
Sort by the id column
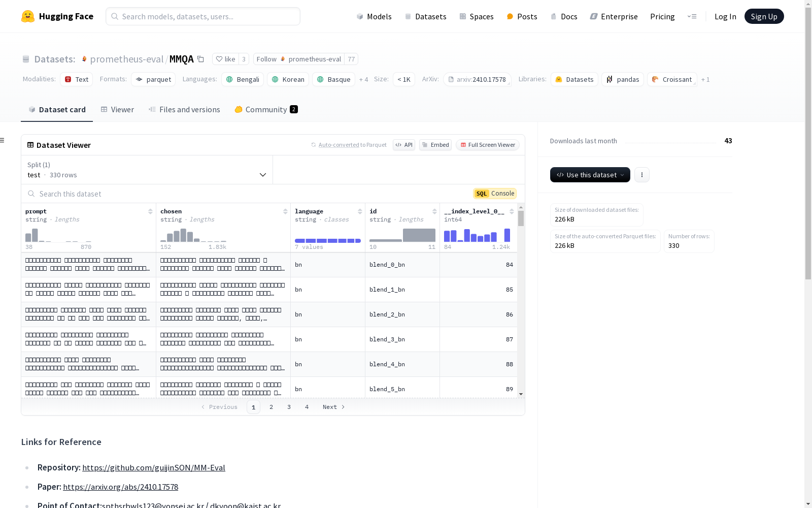point(434,211)
